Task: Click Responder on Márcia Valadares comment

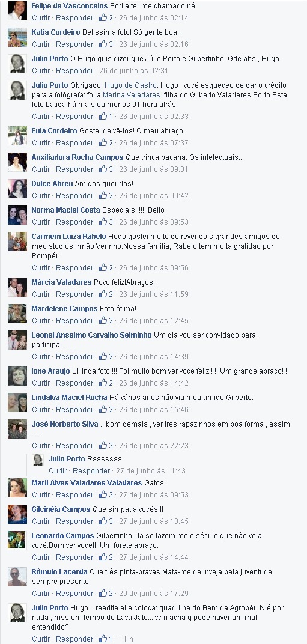Action: coord(74,294)
